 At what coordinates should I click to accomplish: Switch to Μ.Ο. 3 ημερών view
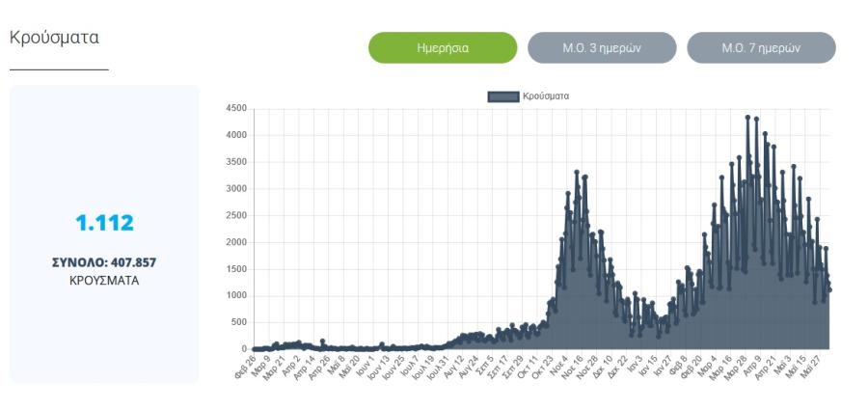tap(602, 47)
